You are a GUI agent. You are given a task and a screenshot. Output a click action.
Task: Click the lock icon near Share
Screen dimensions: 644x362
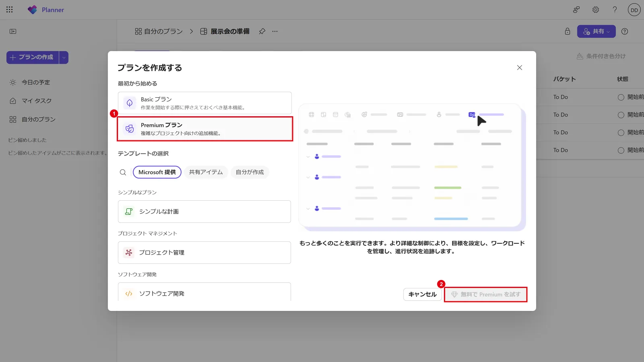(x=568, y=31)
